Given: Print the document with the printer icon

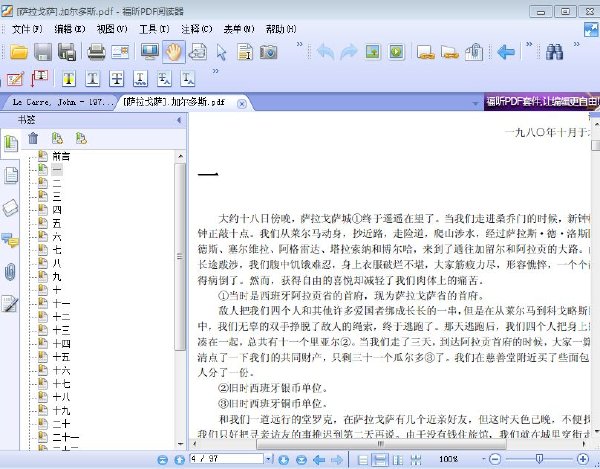Looking at the screenshot, I should (x=96, y=52).
